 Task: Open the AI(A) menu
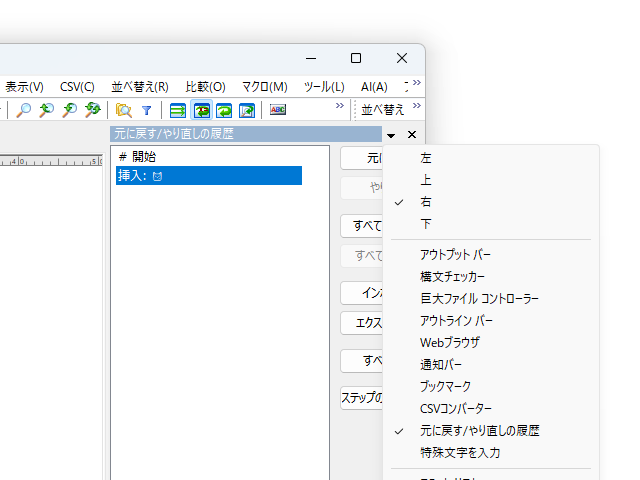coord(374,87)
